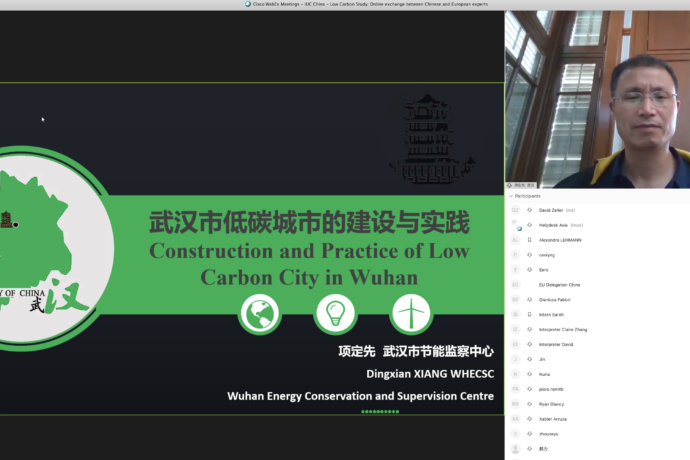Select participant Interpreter Claire Zhang
This screenshot has width=690, height=460.
pos(563,329)
